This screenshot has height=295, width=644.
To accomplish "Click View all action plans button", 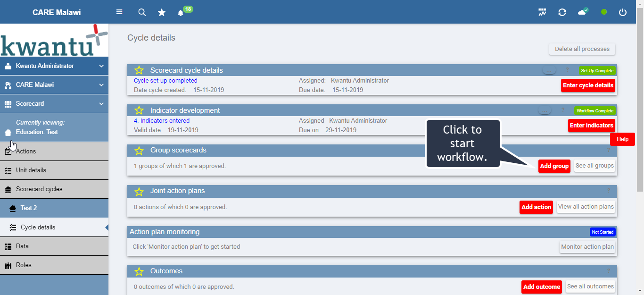I will point(586,207).
